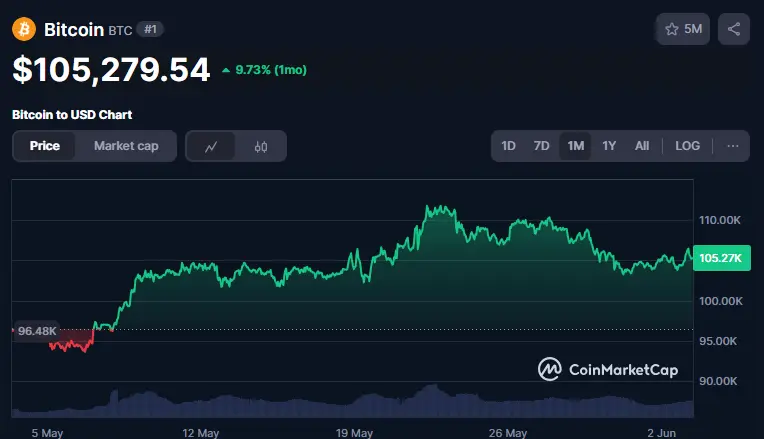Click the 90.00K axis label
Screen dimensions: 764x439
tap(718, 381)
